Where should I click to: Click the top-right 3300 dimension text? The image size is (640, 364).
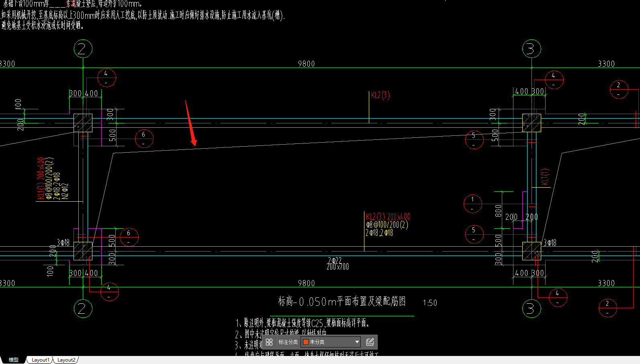tap(606, 64)
